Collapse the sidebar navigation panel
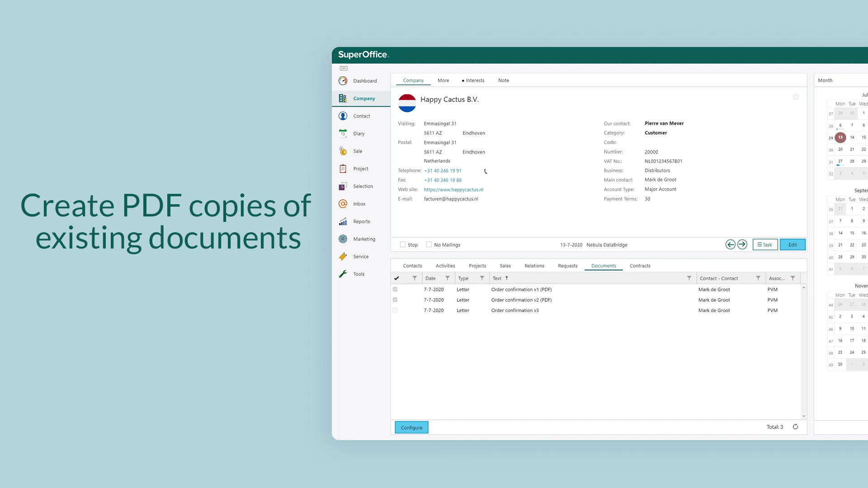This screenshot has width=868, height=488. click(x=344, y=68)
